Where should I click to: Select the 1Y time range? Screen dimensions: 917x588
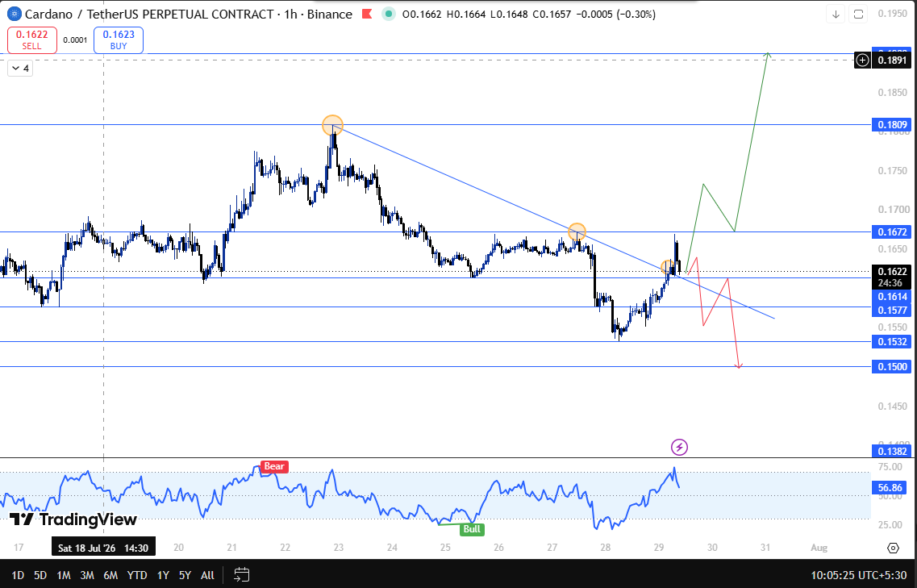tap(162, 575)
